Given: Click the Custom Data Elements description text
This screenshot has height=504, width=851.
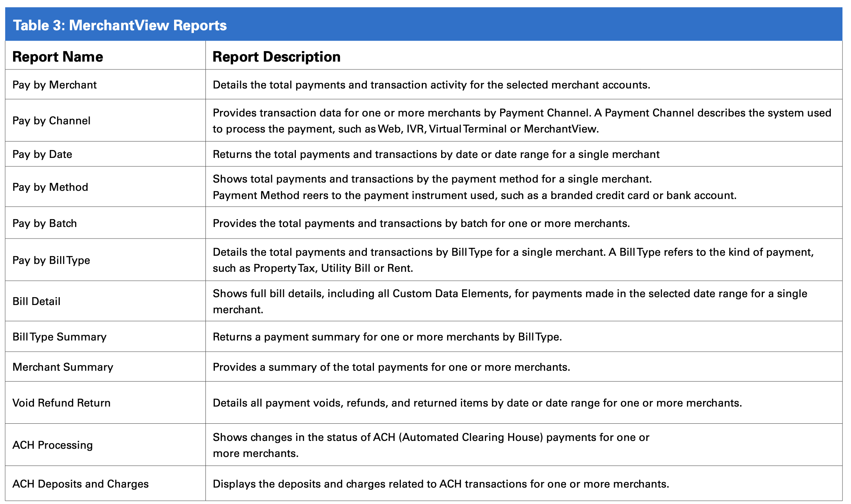Looking at the screenshot, I should point(510,301).
